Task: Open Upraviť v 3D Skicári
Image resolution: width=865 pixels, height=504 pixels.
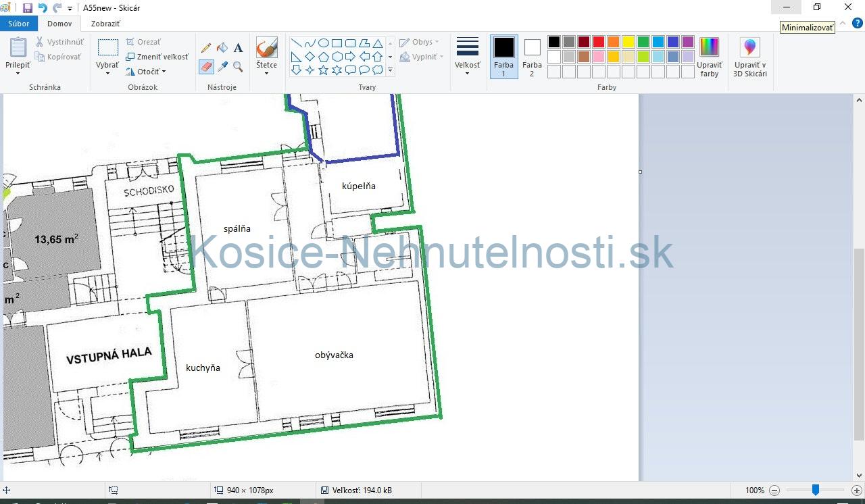Action: 750,57
